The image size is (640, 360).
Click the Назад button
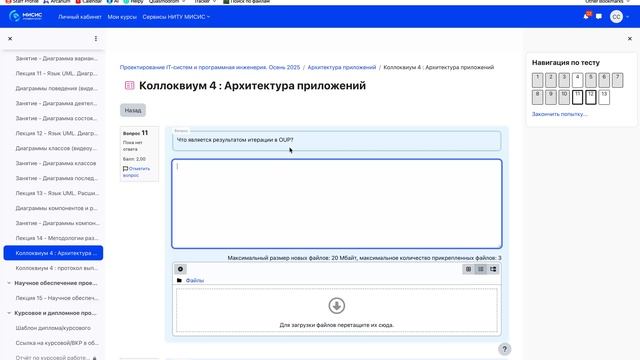click(x=133, y=110)
